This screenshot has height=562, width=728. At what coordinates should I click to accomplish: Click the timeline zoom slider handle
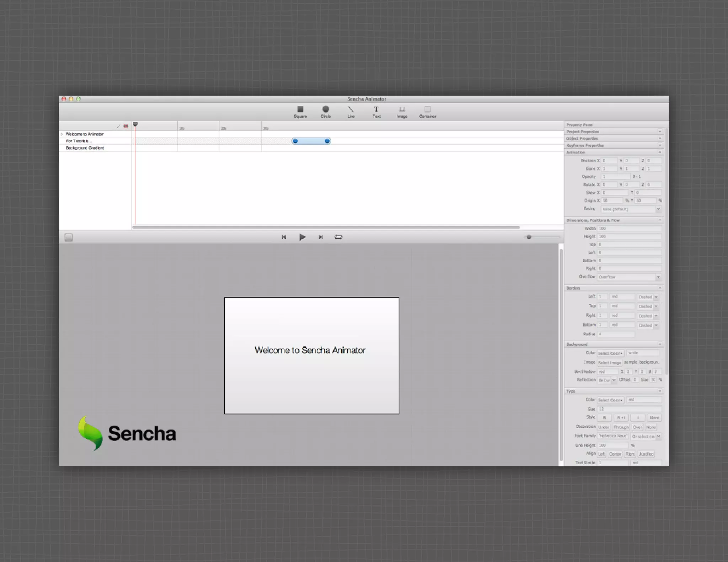point(529,237)
